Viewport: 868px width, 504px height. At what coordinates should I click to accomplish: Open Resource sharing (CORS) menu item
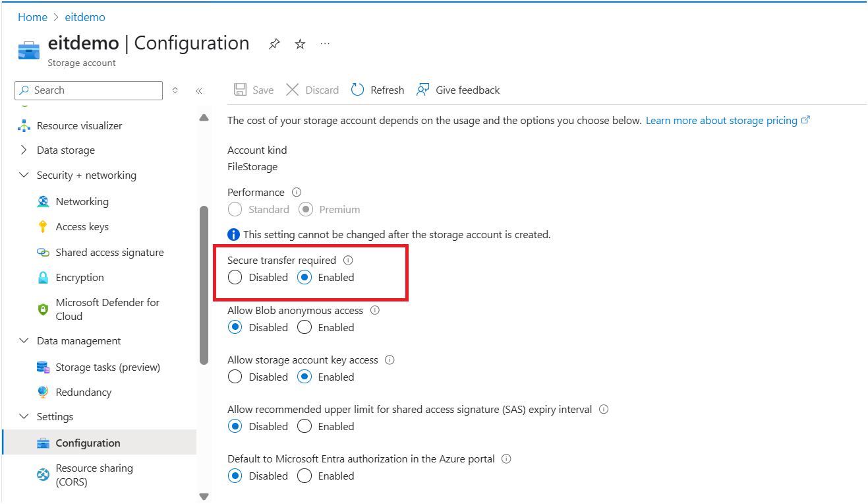point(94,475)
